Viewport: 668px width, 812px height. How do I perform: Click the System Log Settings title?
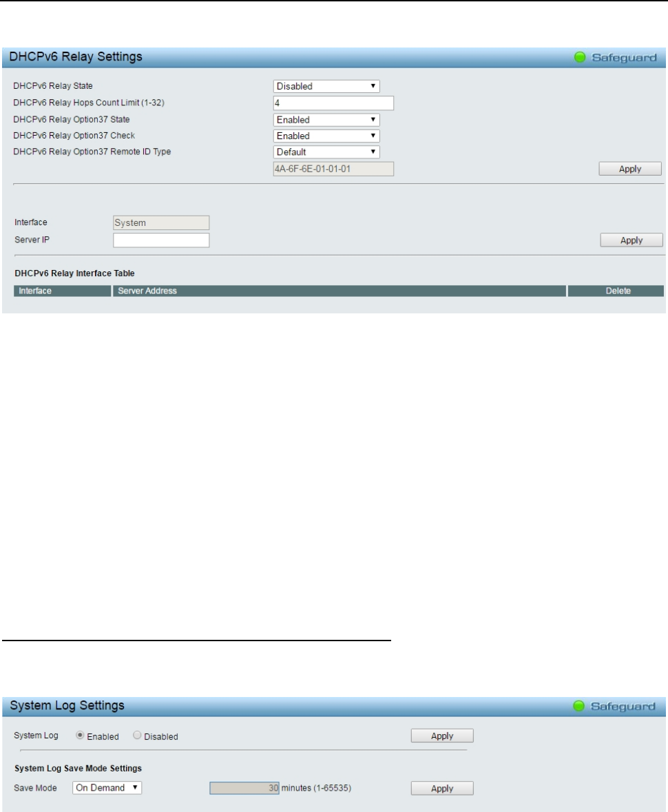67,706
